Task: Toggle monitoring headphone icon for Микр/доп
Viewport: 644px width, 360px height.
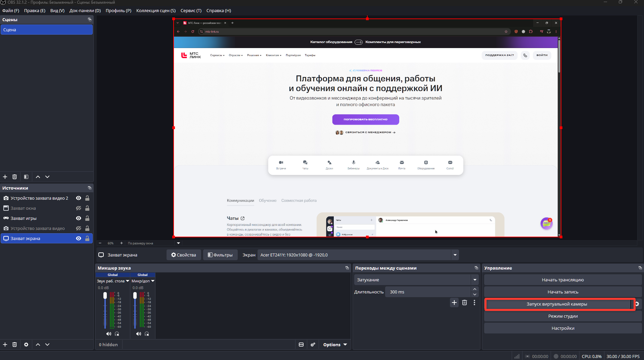Action: point(147,334)
